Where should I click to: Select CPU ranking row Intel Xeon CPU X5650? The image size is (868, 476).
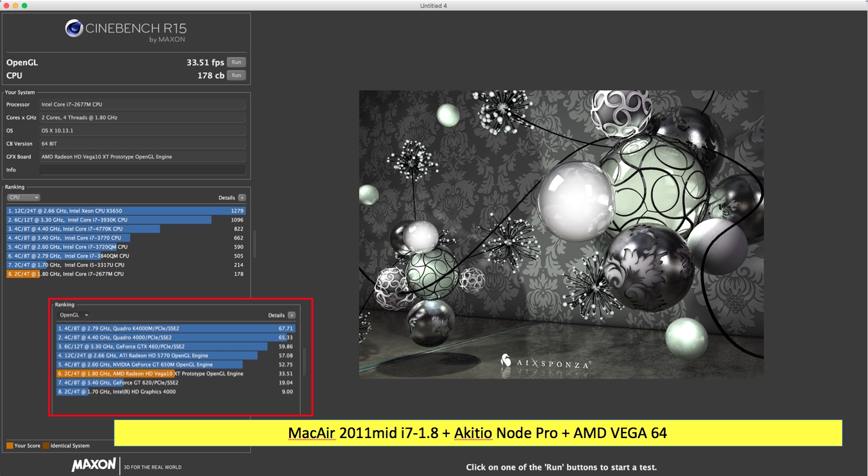click(126, 211)
